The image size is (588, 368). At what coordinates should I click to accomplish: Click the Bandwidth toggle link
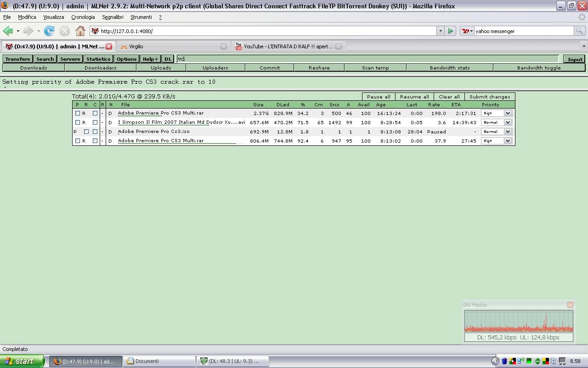pyautogui.click(x=539, y=68)
